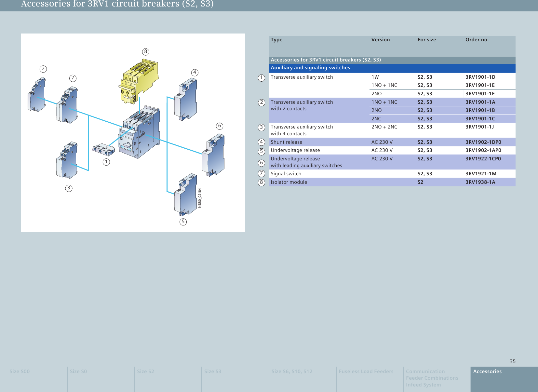Select order number 3RV1938-1A
This screenshot has height=392, width=538.
point(480,182)
